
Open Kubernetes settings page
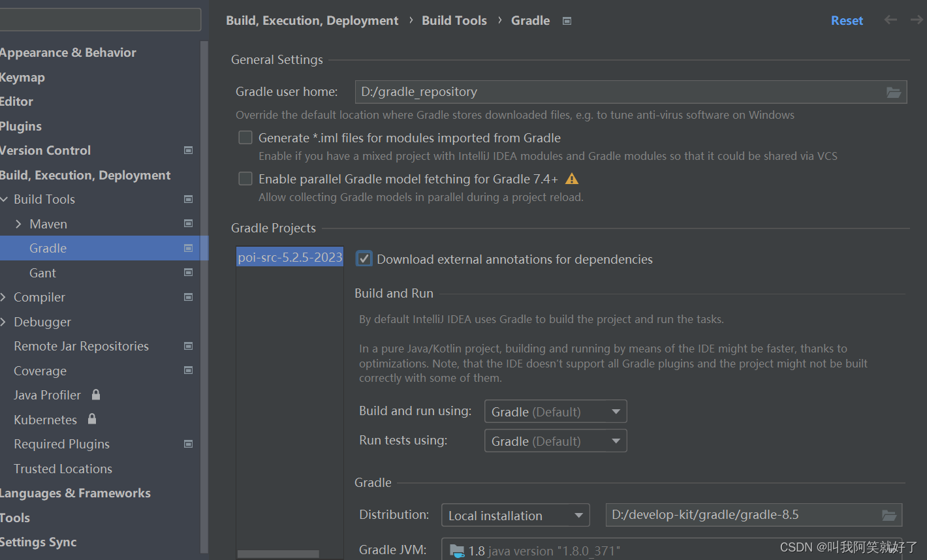tap(45, 420)
